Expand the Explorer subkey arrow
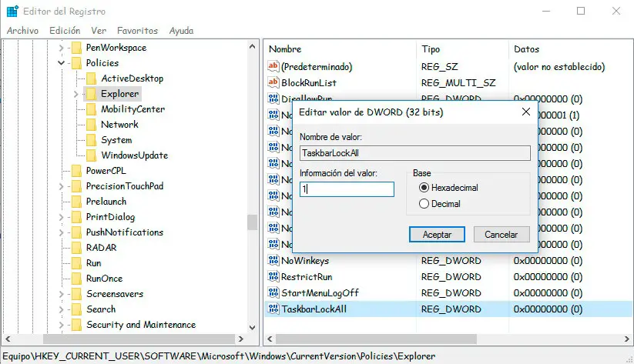This screenshot has height=364, width=634. click(x=76, y=94)
